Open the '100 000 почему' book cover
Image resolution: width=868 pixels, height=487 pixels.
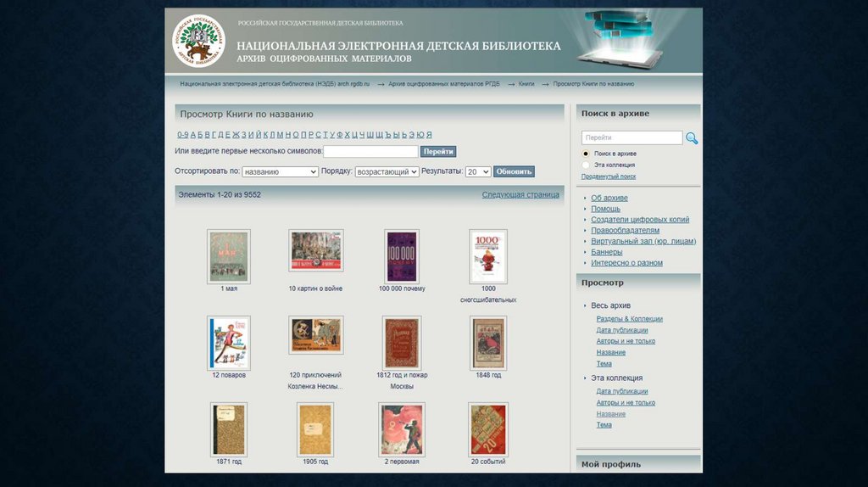click(x=402, y=256)
